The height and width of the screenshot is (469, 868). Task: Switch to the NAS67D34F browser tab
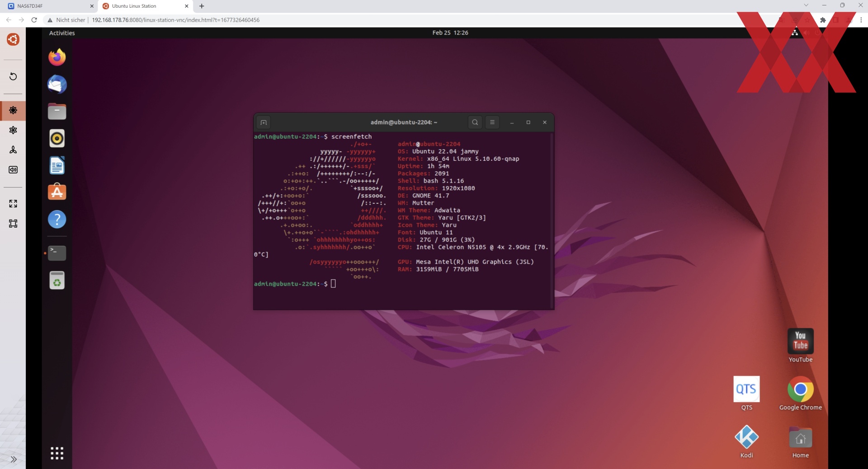[49, 6]
